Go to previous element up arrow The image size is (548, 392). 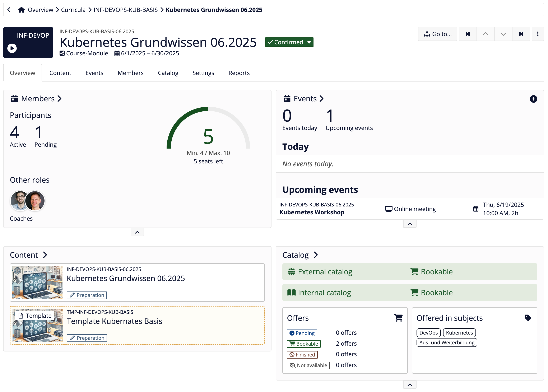(485, 34)
